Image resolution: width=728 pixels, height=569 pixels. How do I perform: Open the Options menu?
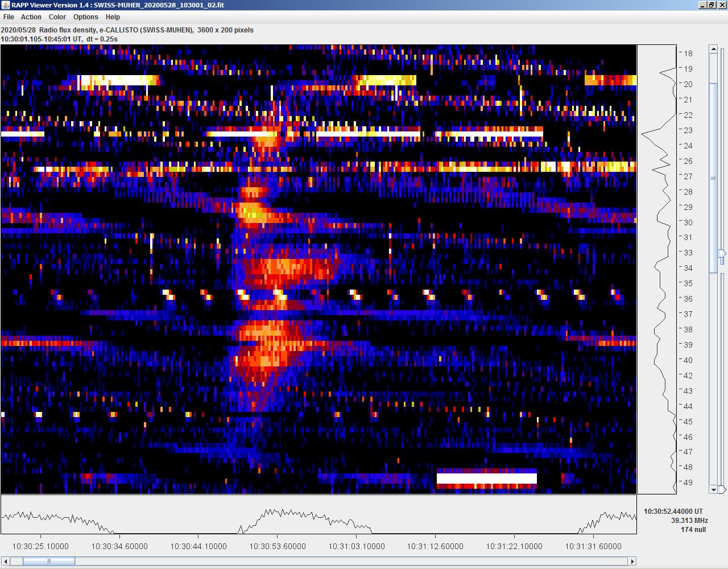[x=86, y=17]
